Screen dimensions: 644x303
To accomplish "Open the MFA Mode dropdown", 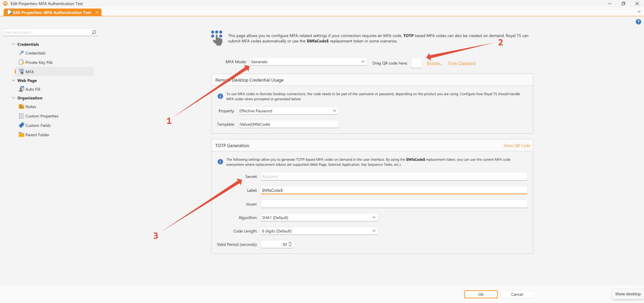I will (x=308, y=62).
